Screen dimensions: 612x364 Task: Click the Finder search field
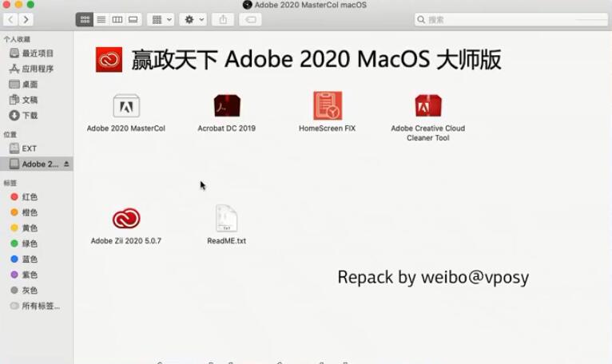pos(511,19)
